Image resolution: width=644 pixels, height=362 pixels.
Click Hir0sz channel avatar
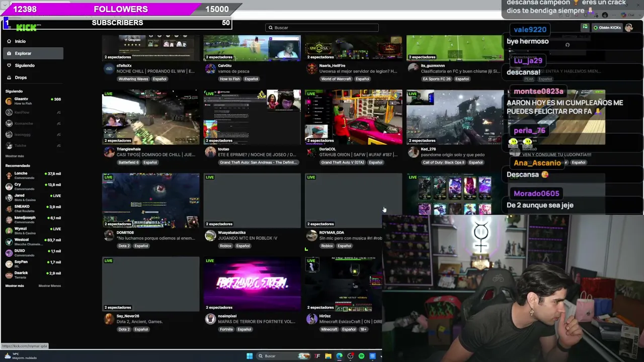point(312,319)
